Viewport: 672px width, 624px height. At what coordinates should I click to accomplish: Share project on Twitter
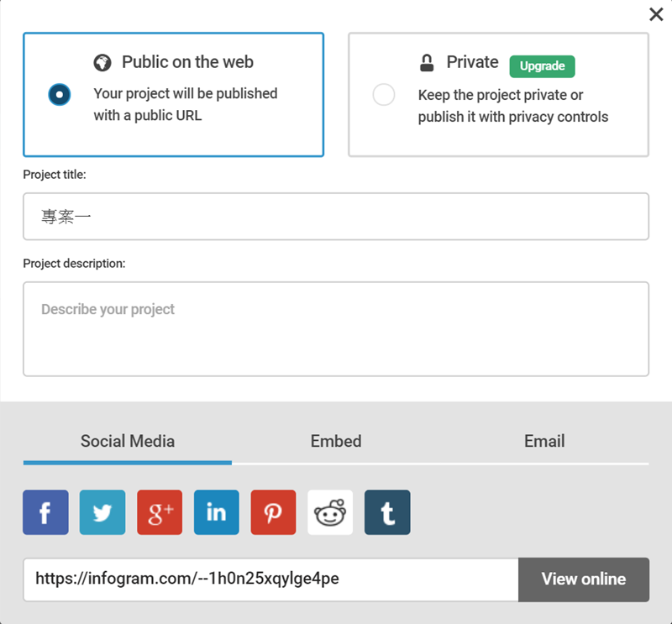102,512
